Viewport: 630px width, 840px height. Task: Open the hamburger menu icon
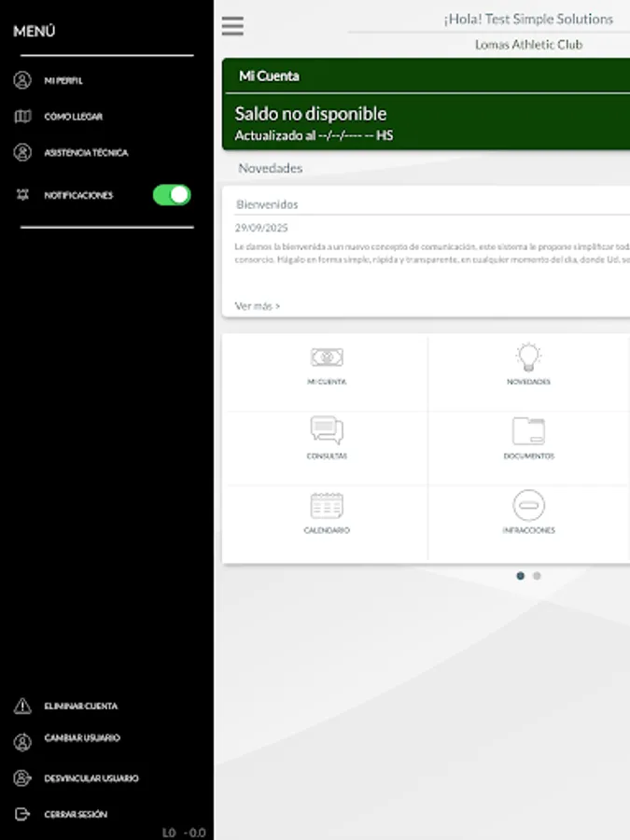click(x=232, y=26)
